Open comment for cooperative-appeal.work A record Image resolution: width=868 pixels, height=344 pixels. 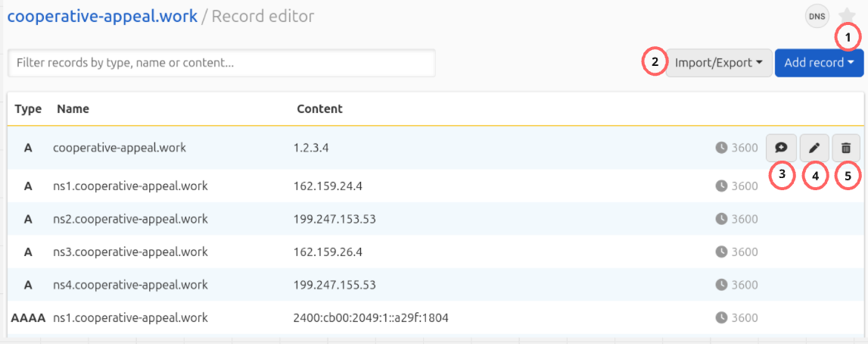pyautogui.click(x=781, y=148)
